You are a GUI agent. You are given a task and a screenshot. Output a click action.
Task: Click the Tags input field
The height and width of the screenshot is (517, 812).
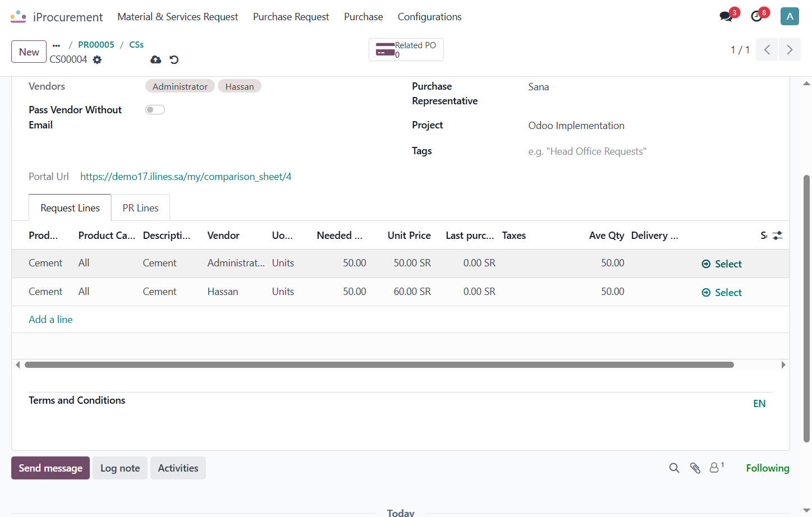pos(650,151)
